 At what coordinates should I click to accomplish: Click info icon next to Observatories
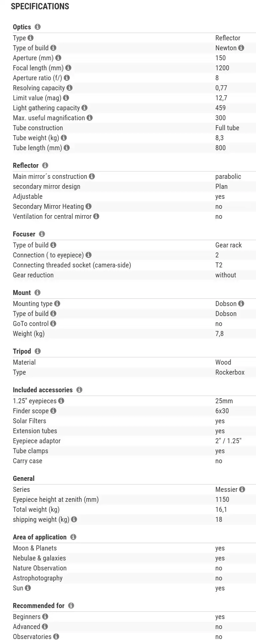(56, 637)
